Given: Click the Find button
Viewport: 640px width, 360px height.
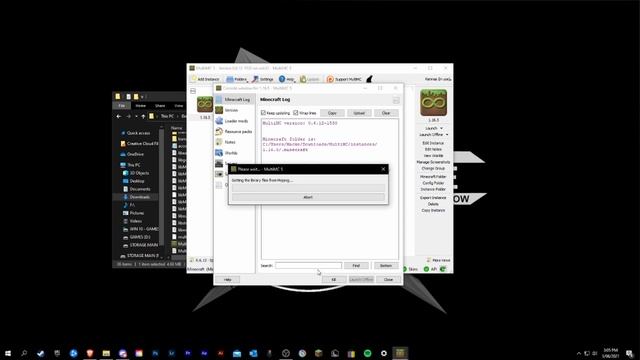Looking at the screenshot, I should pyautogui.click(x=356, y=266).
